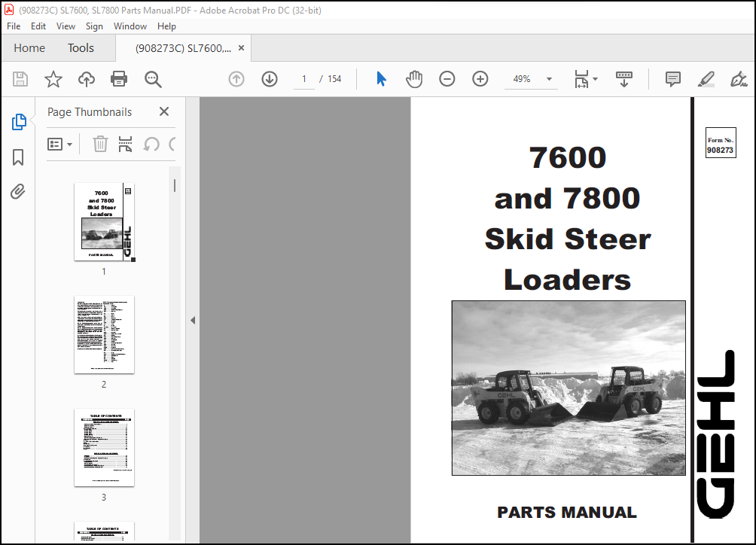Viewport: 756px width, 545px height.
Task: Close the Page Thumbnails panel
Action: tap(164, 112)
